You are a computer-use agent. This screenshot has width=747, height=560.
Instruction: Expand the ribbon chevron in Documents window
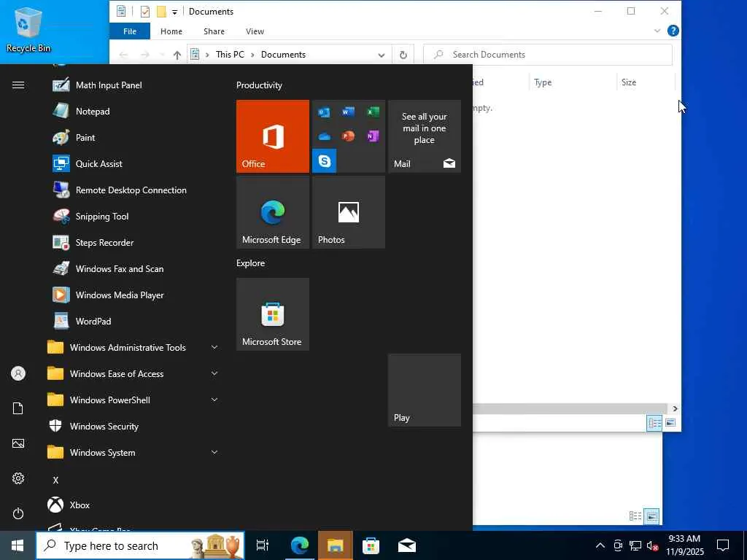click(657, 31)
